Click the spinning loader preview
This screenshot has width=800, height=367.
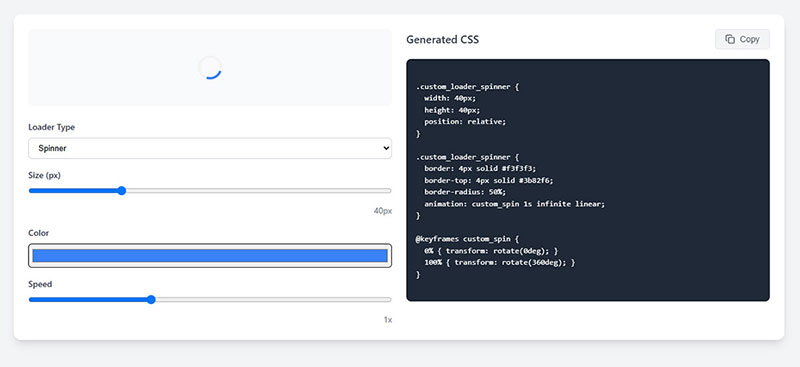pyautogui.click(x=210, y=67)
